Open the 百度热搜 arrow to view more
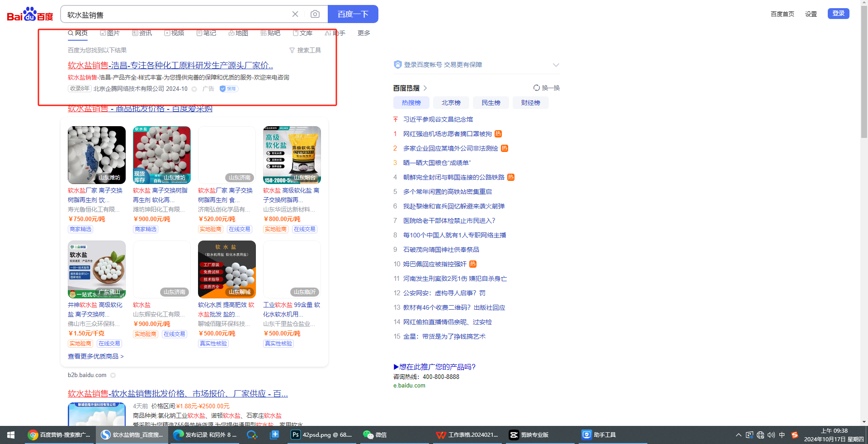Image resolution: width=868 pixels, height=444 pixels. click(x=425, y=88)
